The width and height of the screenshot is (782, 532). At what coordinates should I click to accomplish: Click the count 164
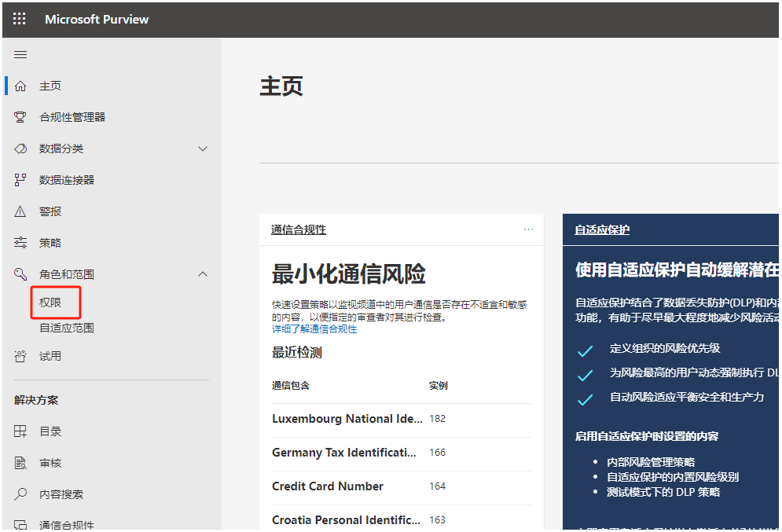coord(438,486)
